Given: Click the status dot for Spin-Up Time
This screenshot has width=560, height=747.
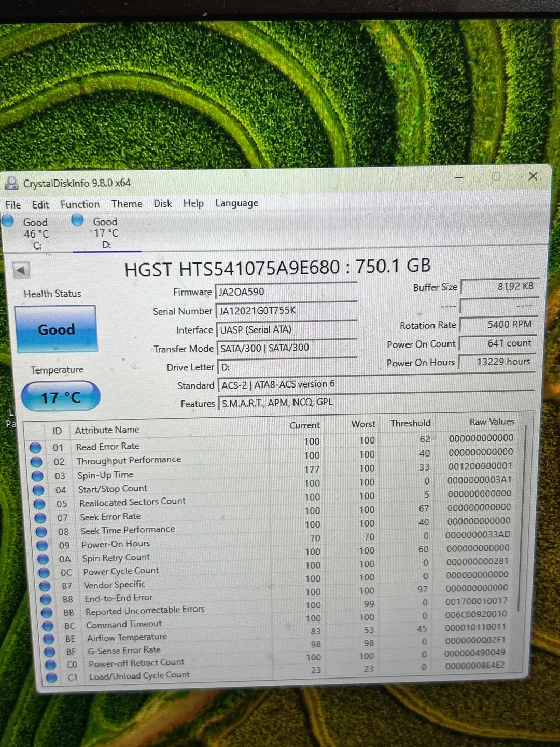Looking at the screenshot, I should pos(37,476).
